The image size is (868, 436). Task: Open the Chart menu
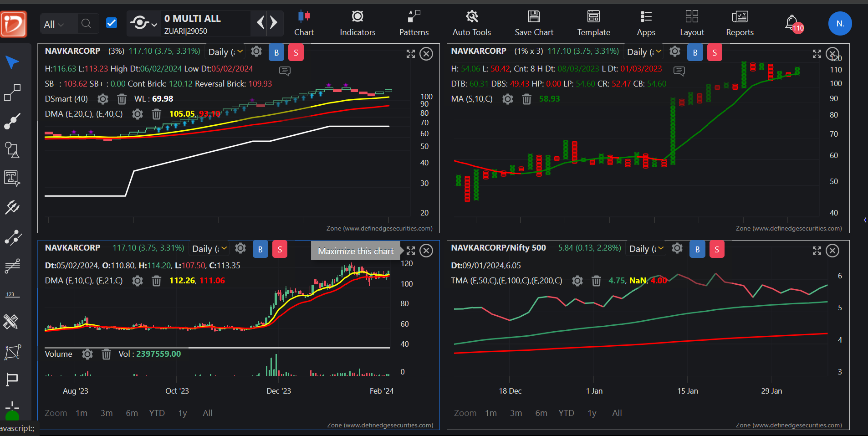(304, 24)
